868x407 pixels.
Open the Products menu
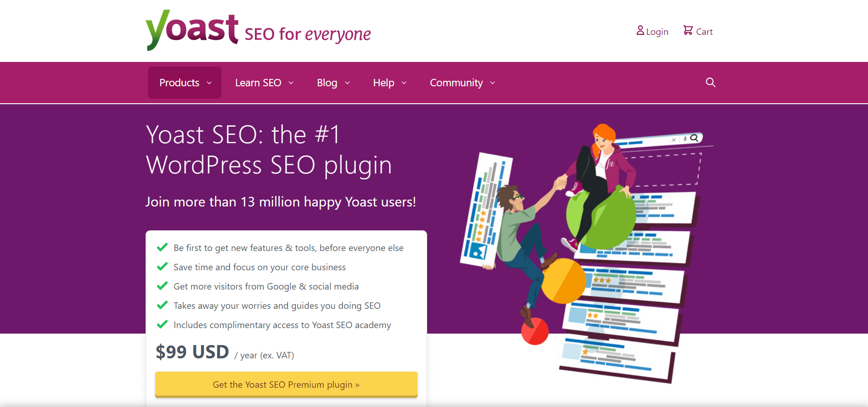(185, 83)
